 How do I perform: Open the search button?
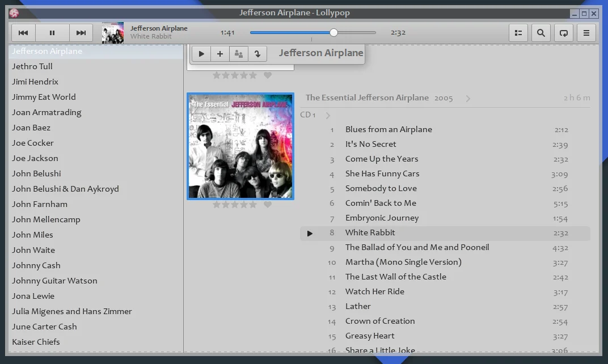click(541, 33)
